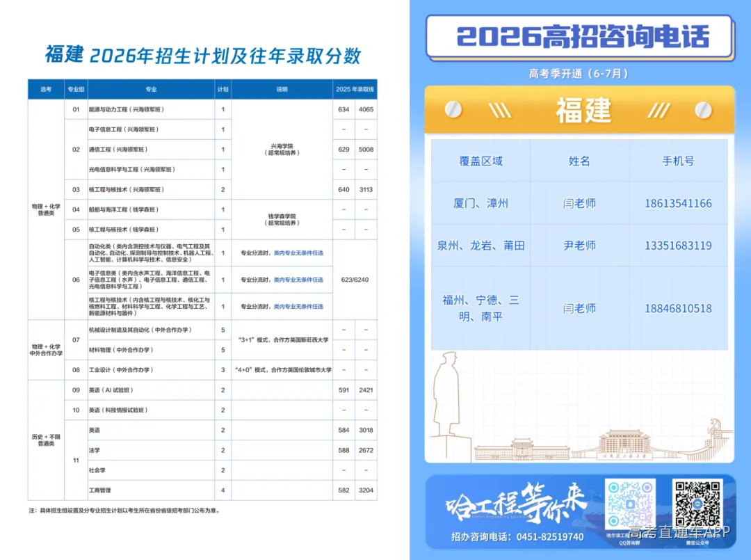This screenshot has width=751, height=560.
Task: Click the 物理+化学 中外合作办学 category cell
Action: tap(46, 350)
